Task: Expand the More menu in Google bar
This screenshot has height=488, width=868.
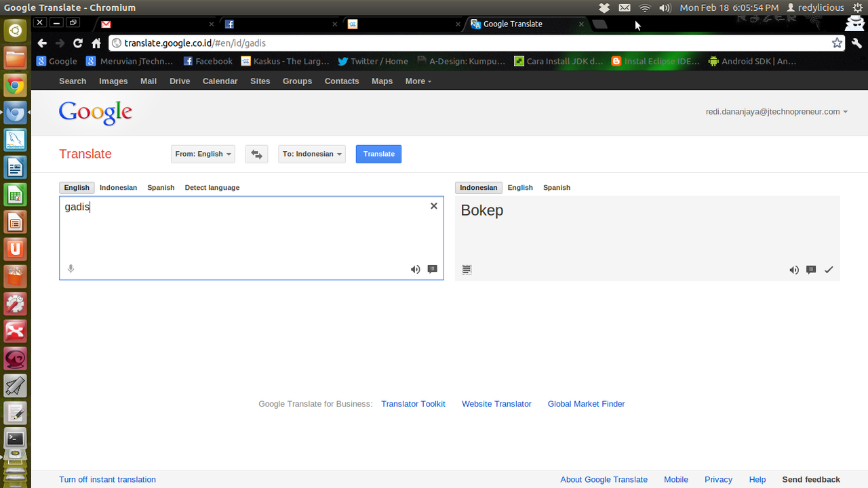Action: click(x=418, y=81)
